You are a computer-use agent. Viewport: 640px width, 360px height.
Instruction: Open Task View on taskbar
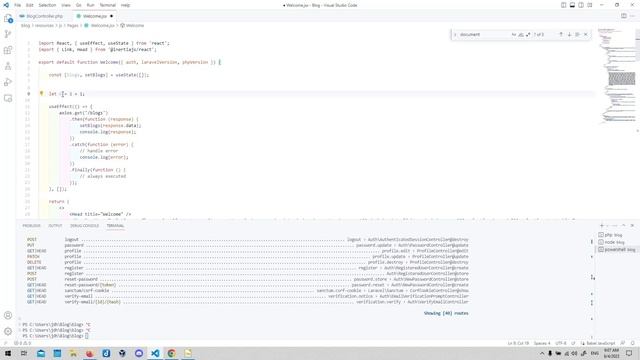click(24, 353)
